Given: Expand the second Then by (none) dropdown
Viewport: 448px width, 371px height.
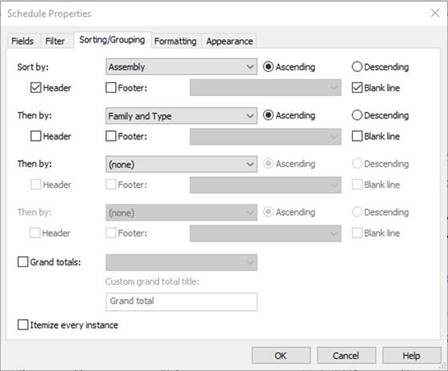Looking at the screenshot, I should 181,164.
